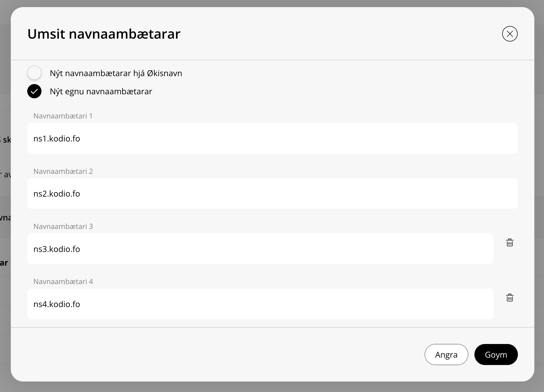Select Økisnavn nameservers radio button
The image size is (544, 392).
click(34, 73)
